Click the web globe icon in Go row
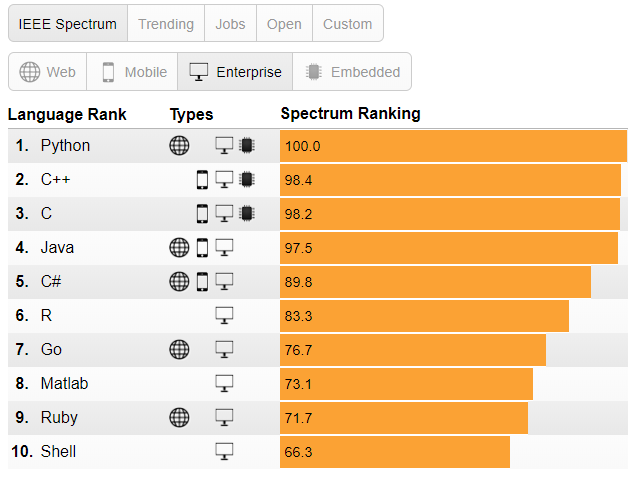The image size is (638, 480). (179, 350)
